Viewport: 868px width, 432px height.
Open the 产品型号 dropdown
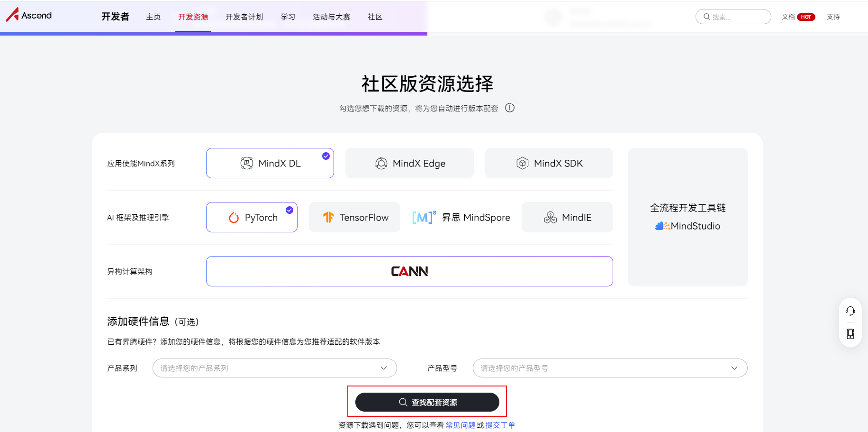610,368
